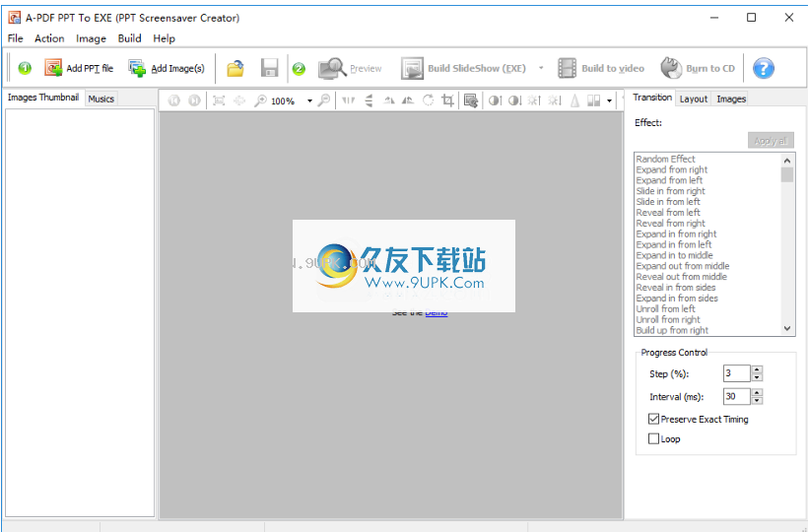The image size is (808, 532).
Task: Click Build SlideShow (EXE) button
Action: (x=464, y=68)
